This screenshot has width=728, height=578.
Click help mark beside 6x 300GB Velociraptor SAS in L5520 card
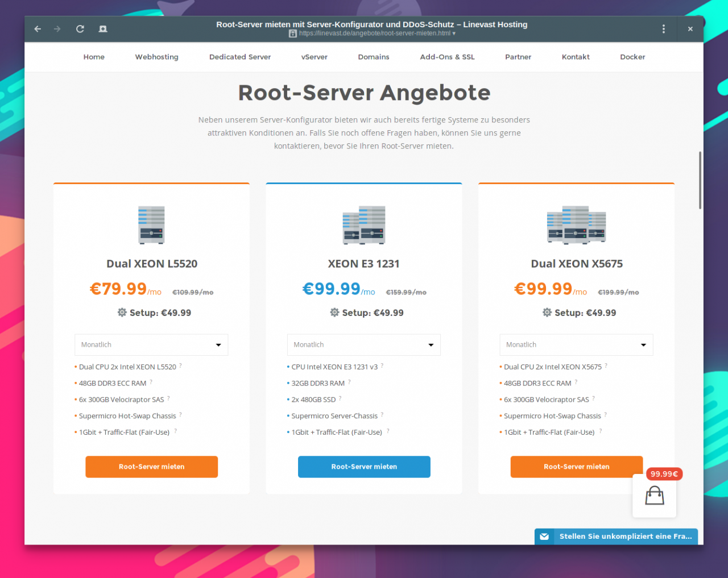click(x=168, y=398)
